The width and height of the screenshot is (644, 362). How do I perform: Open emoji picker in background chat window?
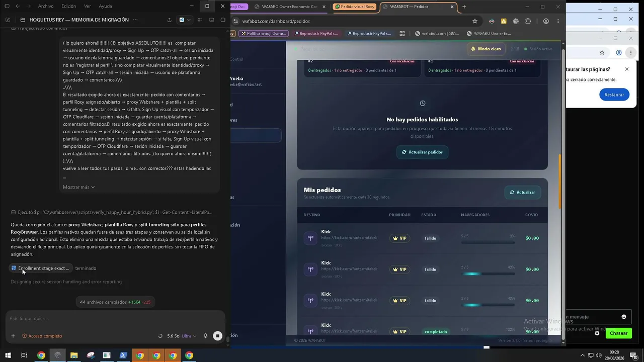[624, 317]
